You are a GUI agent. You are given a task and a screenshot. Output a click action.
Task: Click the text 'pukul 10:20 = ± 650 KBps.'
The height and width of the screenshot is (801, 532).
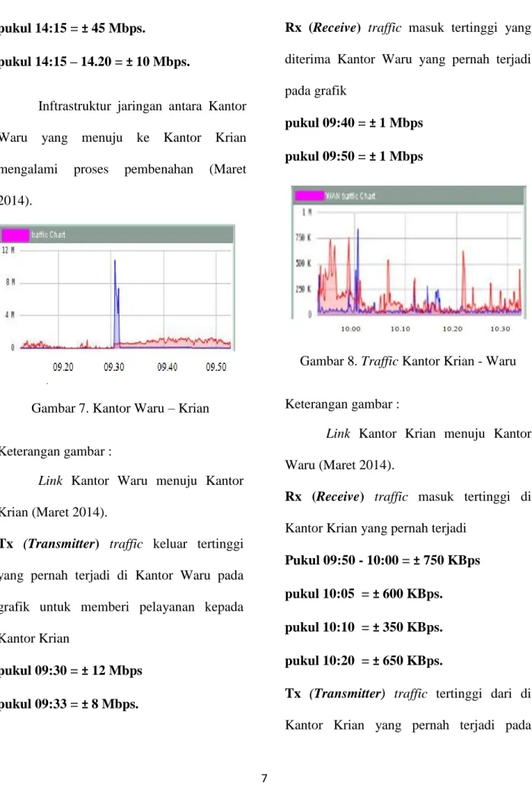click(x=364, y=660)
